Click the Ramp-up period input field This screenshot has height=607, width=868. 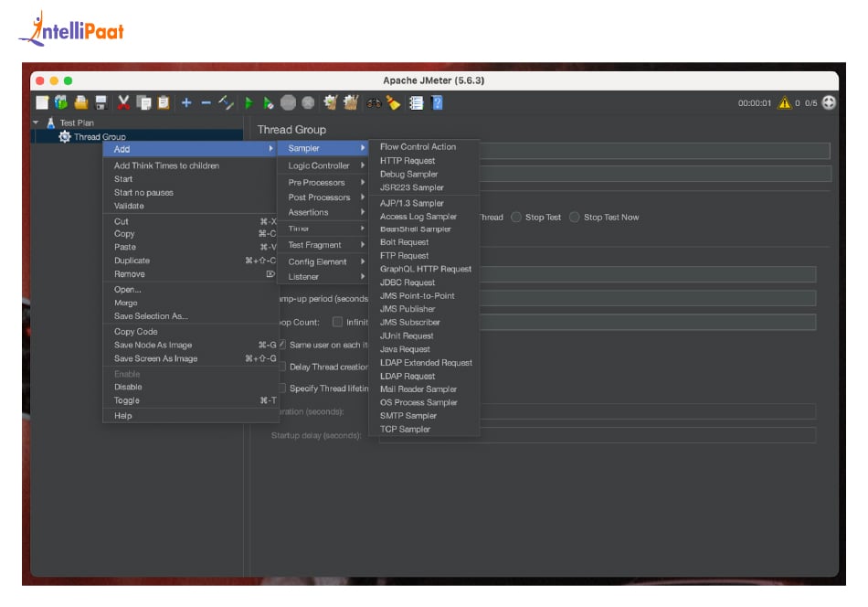pyautogui.click(x=647, y=299)
